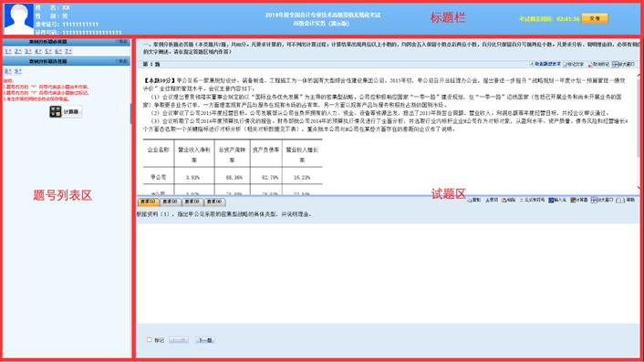Click the exam countdown timer
The image size is (644, 362).
[549, 19]
